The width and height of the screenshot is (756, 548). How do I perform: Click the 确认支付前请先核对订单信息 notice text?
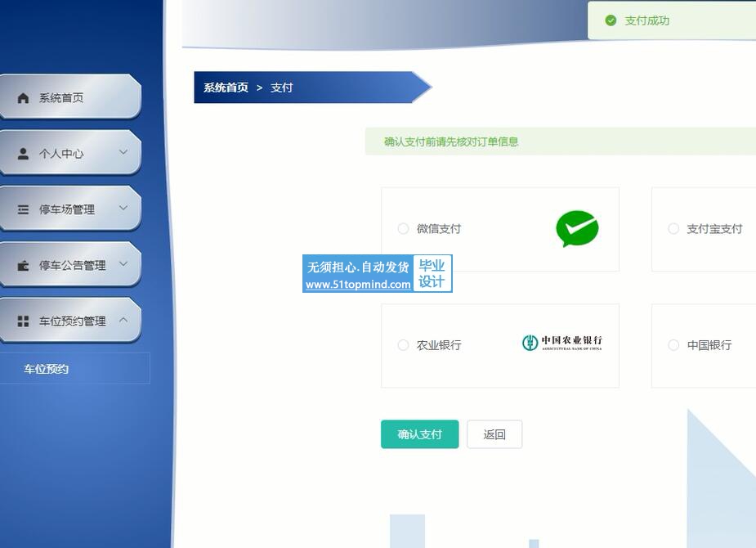tap(451, 141)
